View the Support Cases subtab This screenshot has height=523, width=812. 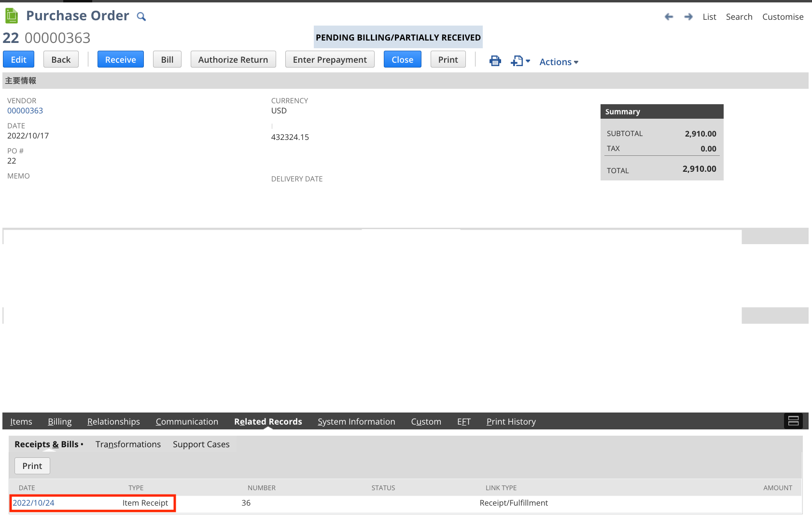point(201,444)
